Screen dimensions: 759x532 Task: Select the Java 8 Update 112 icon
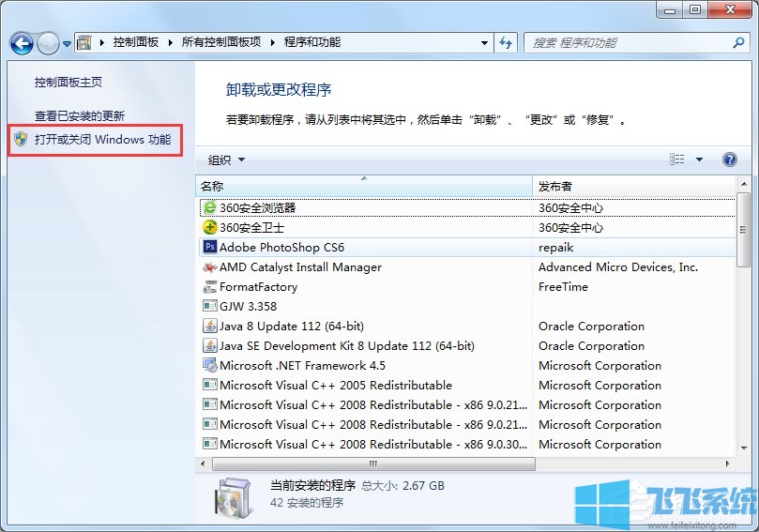click(210, 327)
